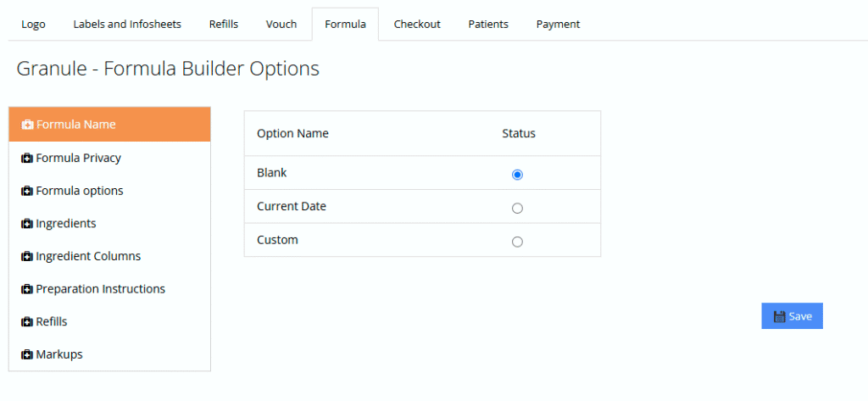This screenshot has height=401, width=868.
Task: Click the medkit icon beside Ingredients
Action: [26, 224]
